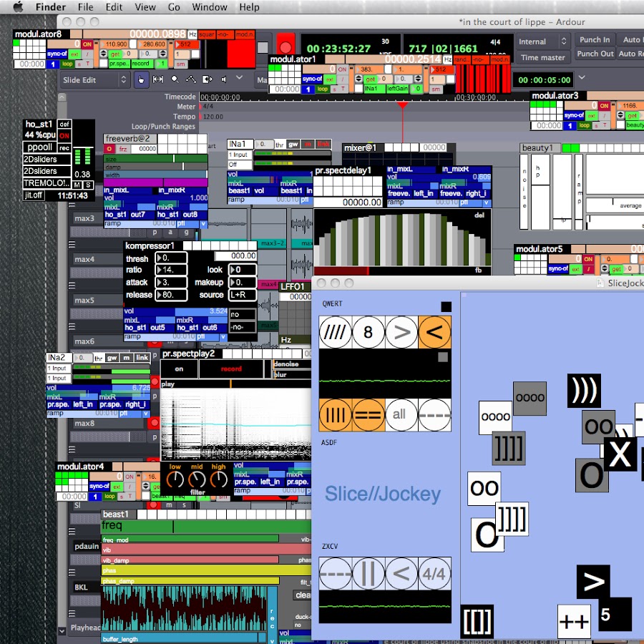Screen dimensions: 644x644
Task: Click the orange '<' button in QWERT row
Action: [434, 332]
